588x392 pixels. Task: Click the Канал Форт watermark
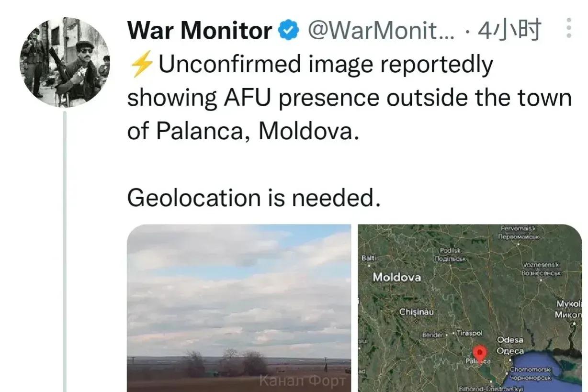pyautogui.click(x=302, y=381)
